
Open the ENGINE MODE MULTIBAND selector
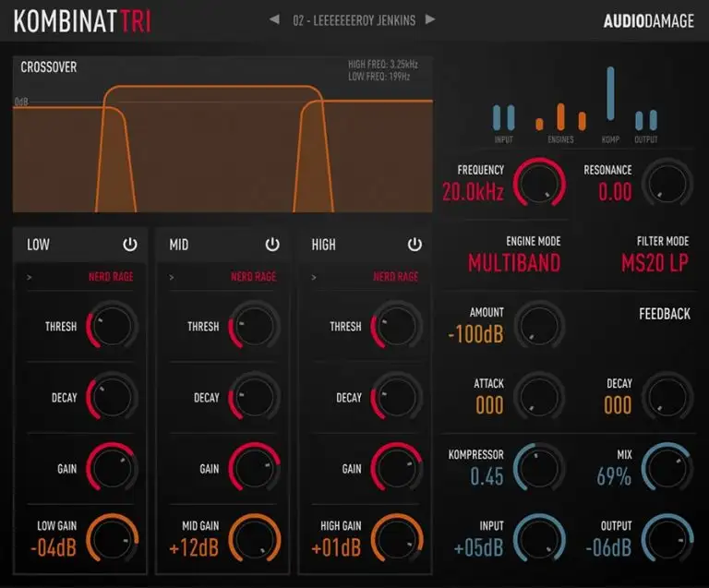(514, 263)
